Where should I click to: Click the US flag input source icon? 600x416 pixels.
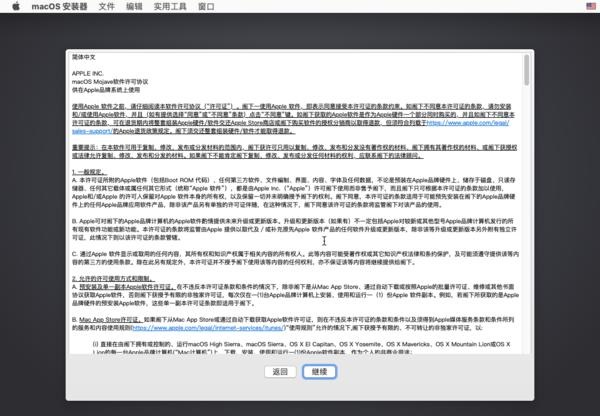point(591,6)
